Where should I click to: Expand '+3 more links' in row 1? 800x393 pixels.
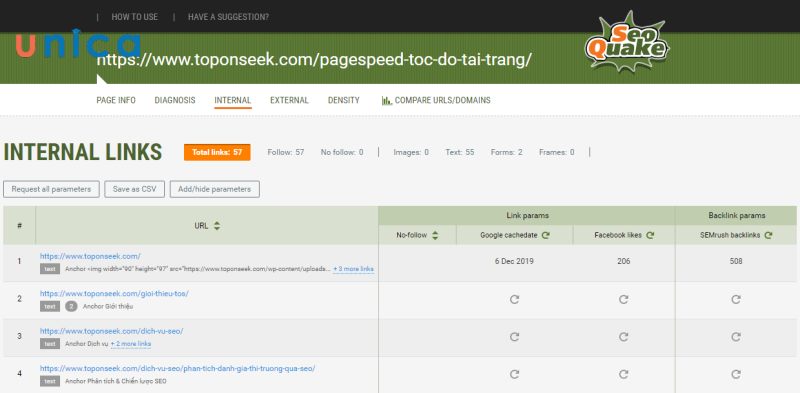(354, 269)
